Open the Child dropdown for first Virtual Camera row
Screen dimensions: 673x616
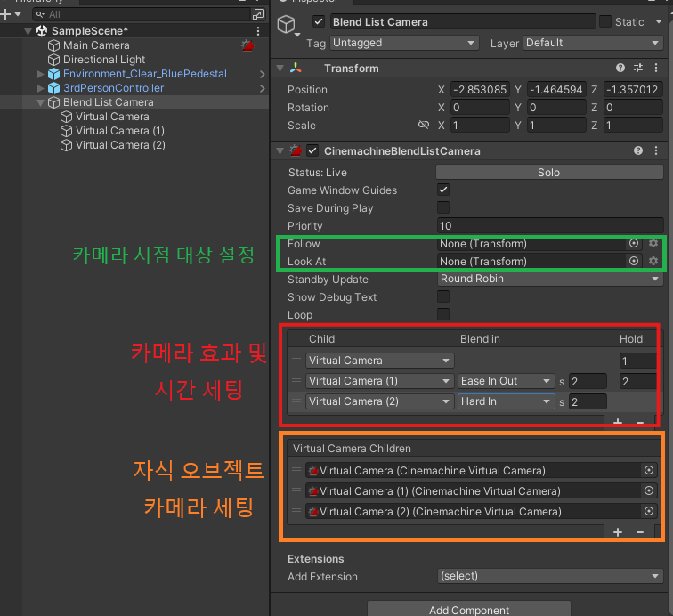tap(379, 361)
